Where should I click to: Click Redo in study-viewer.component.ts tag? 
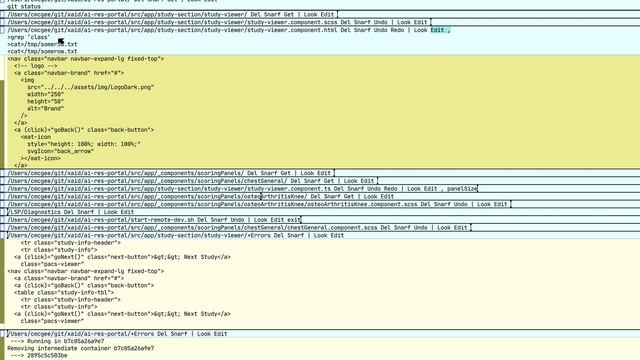(390, 189)
